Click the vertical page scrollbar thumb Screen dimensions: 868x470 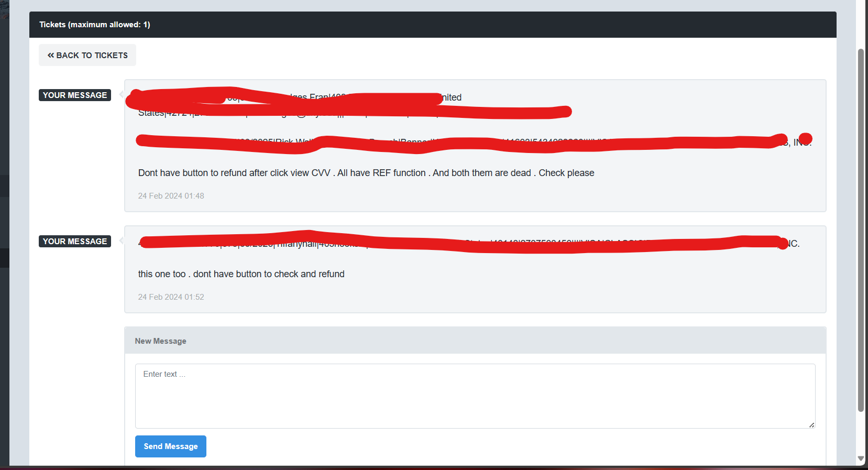click(861, 229)
